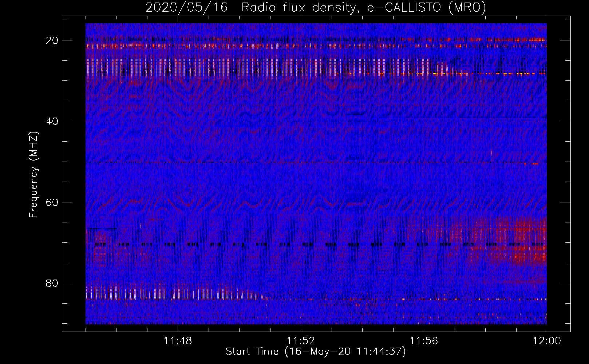
Task: Click the plot title 'Radio flux density, e-CALLISTO (MRO)'
Action: coord(364,7)
